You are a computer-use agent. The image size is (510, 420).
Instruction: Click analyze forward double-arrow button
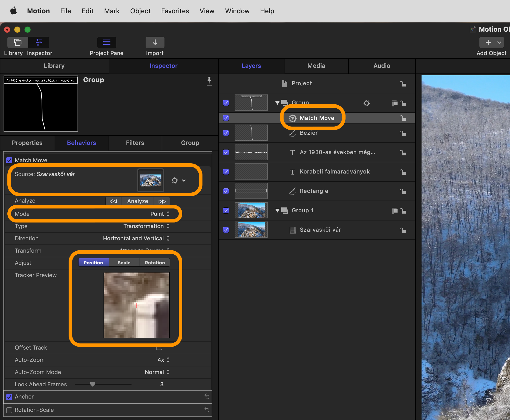(162, 201)
